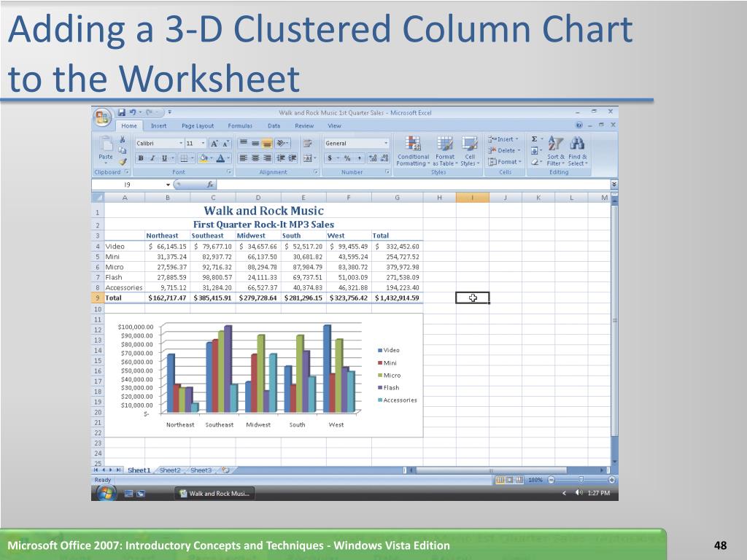The image size is (747, 560).
Task: Toggle Bottom Align vertical alignment
Action: [x=267, y=143]
